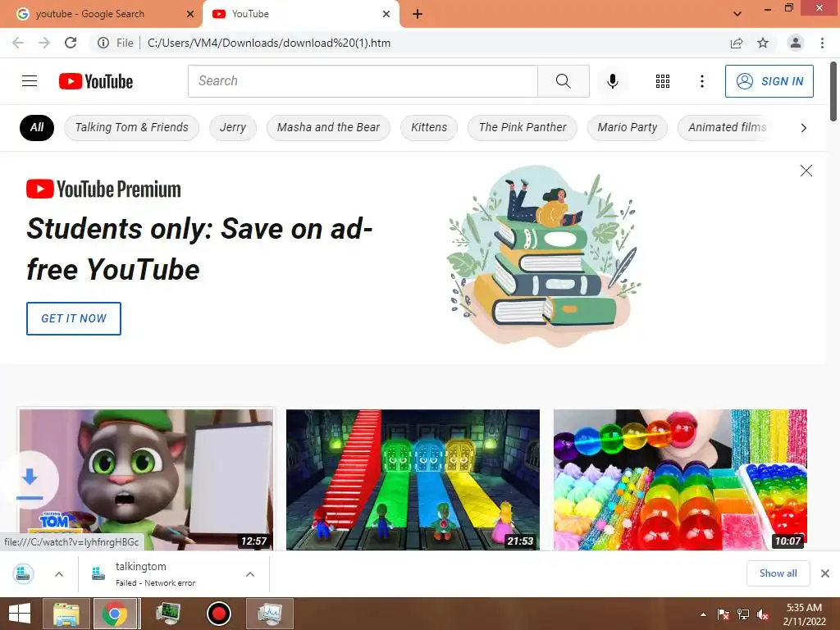Select the Mario Party chip
The height and width of the screenshot is (630, 840).
[x=627, y=127]
